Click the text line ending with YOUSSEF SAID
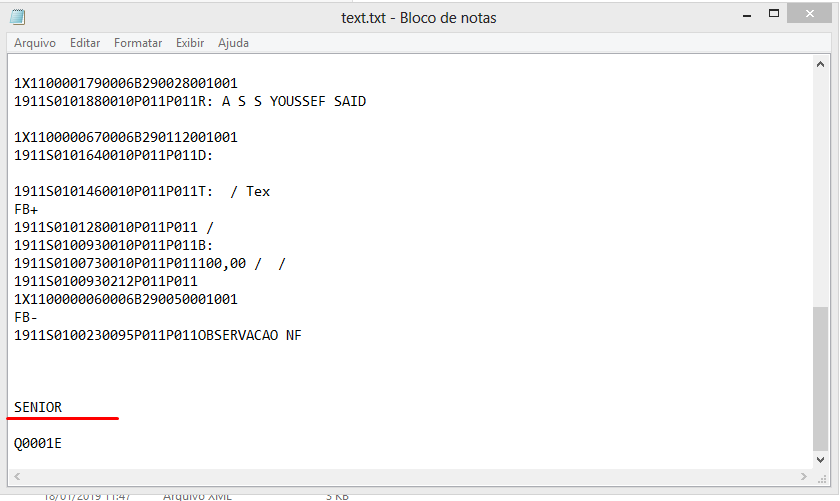Image resolution: width=840 pixels, height=501 pixels. click(x=190, y=101)
